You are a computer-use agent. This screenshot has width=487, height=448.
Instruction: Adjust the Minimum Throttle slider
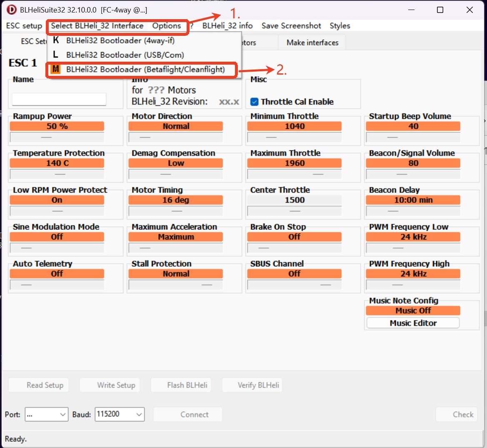[x=294, y=137]
